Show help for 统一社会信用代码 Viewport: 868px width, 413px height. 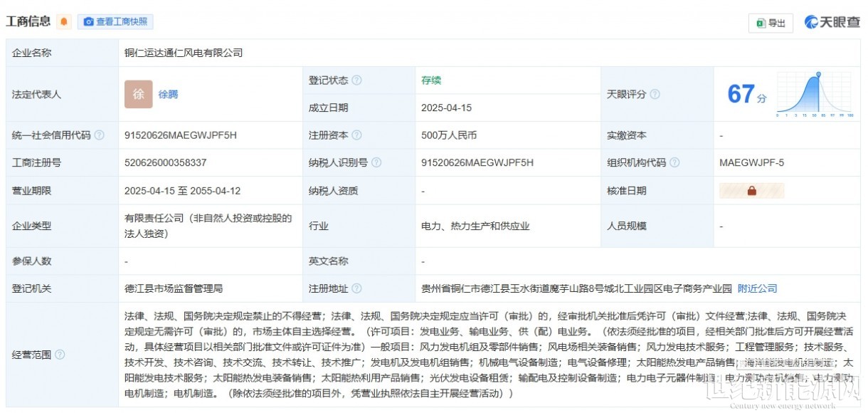[x=99, y=135]
